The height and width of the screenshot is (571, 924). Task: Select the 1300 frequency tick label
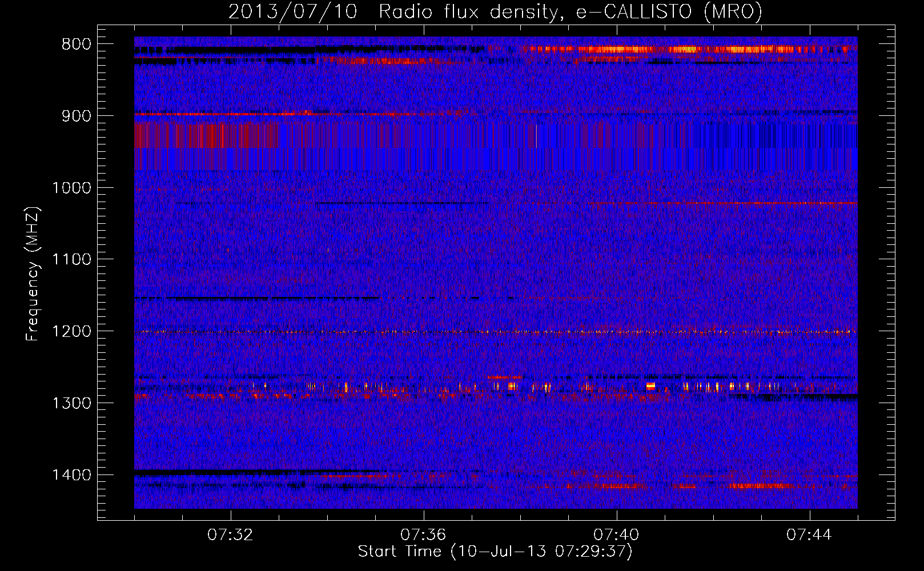(x=72, y=404)
